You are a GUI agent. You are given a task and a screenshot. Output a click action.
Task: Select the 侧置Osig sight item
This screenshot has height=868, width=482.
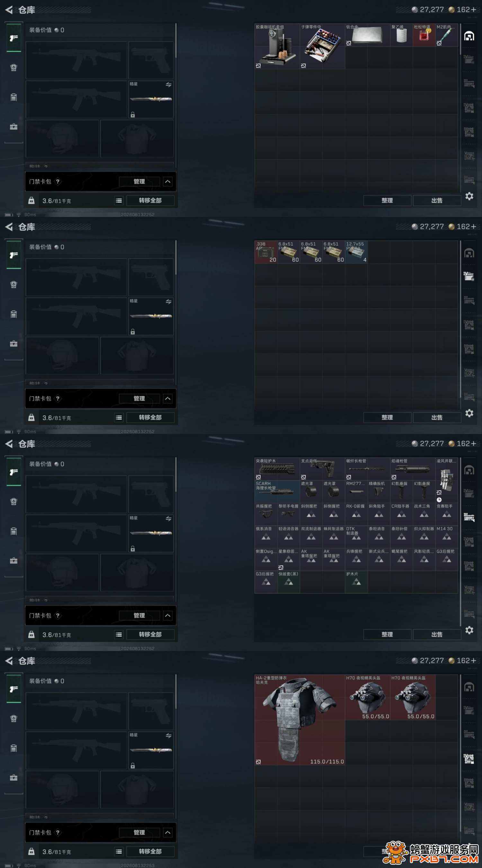pyautogui.click(x=266, y=559)
